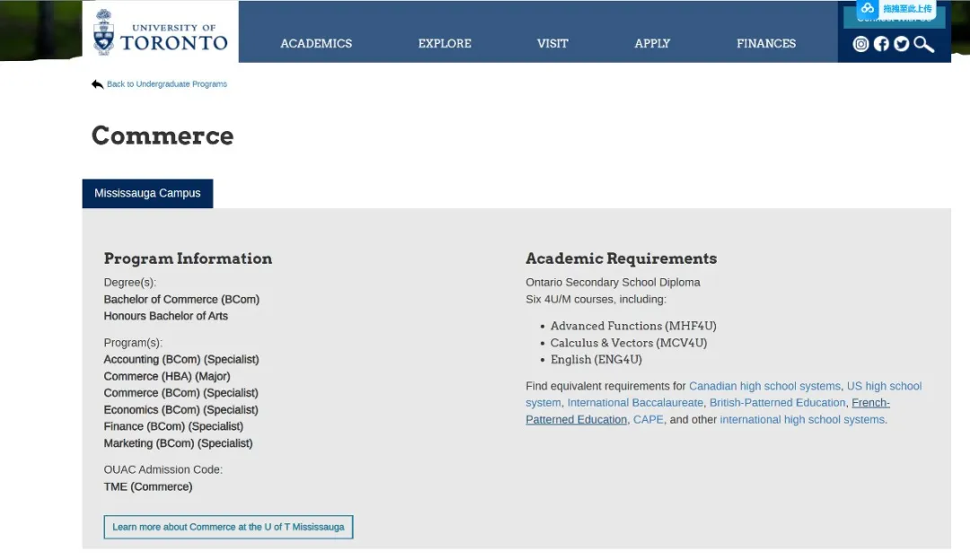Click the back arrow icon beside Undergraduate Programs
Viewport: 970px width, 560px height.
coord(97,84)
